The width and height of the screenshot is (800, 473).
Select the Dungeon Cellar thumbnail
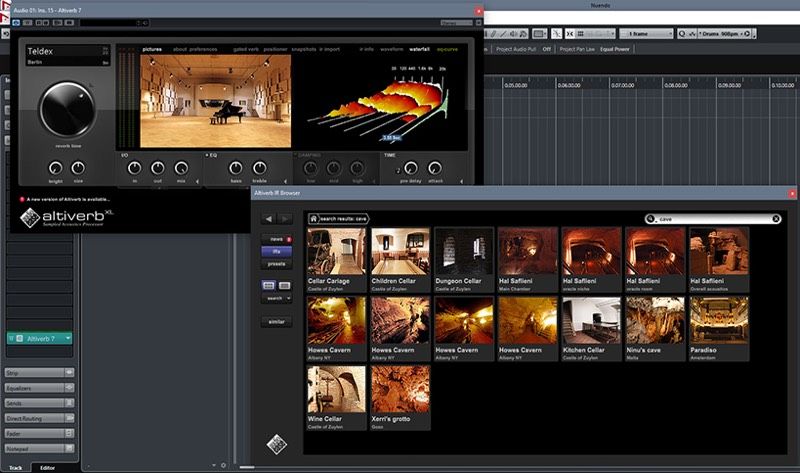[x=464, y=260]
